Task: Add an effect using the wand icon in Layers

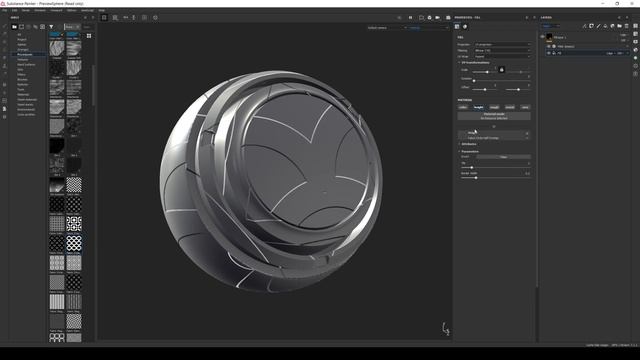Action: click(x=584, y=26)
